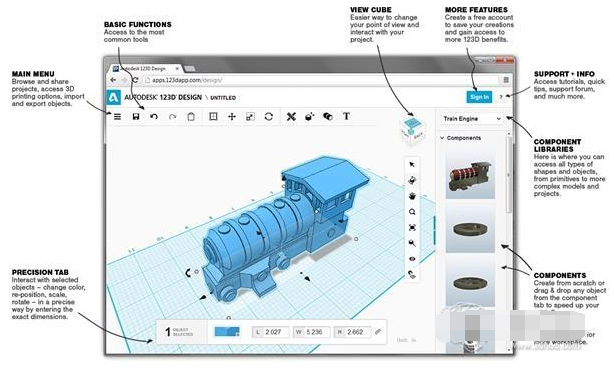Undo the last action
Image resolution: width=614 pixels, height=369 pixels.
pos(154,116)
